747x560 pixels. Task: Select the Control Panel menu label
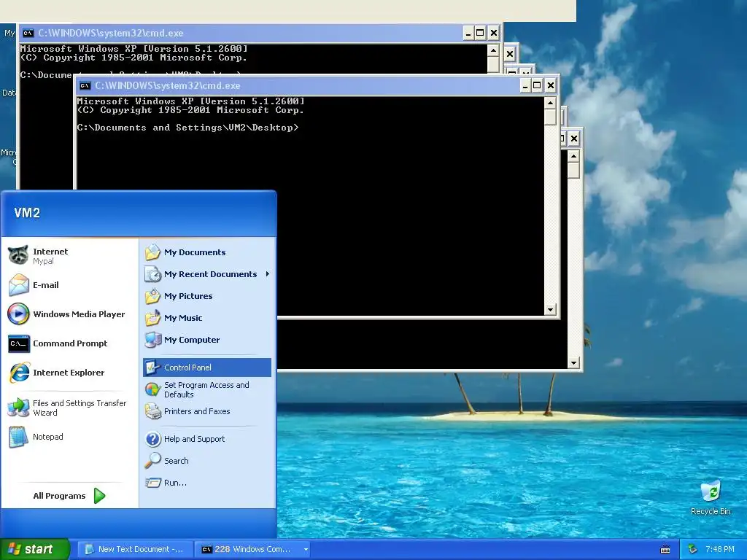[187, 367]
